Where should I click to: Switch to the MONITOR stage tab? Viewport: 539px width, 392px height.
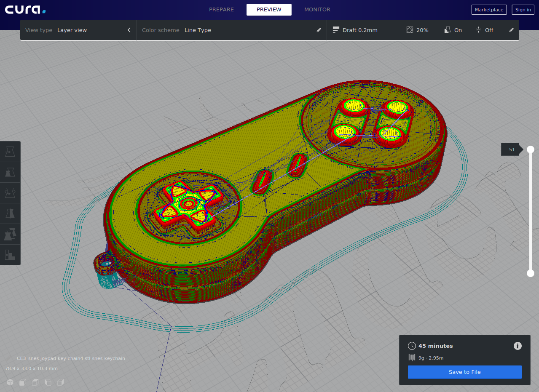click(x=317, y=10)
